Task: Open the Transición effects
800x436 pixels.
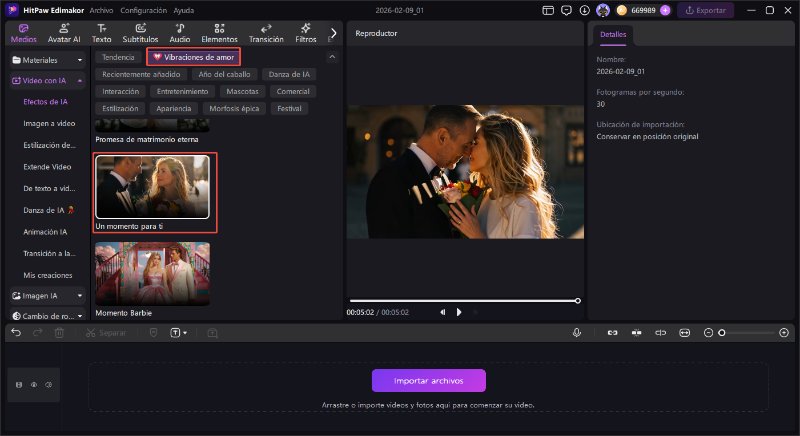Action: [x=266, y=33]
